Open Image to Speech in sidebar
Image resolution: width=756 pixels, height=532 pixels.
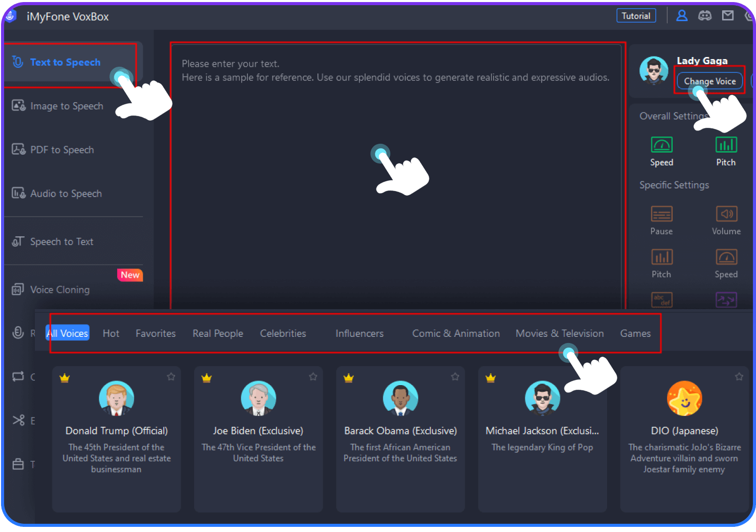(x=66, y=106)
